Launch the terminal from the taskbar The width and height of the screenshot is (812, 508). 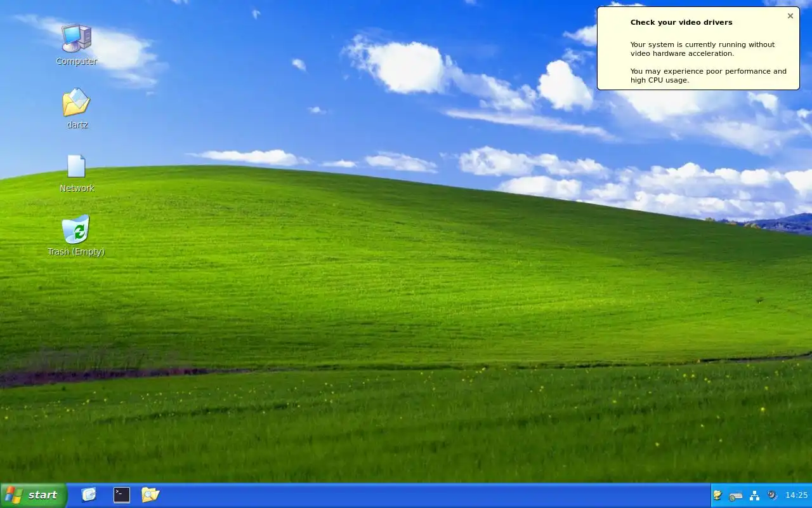pos(122,495)
